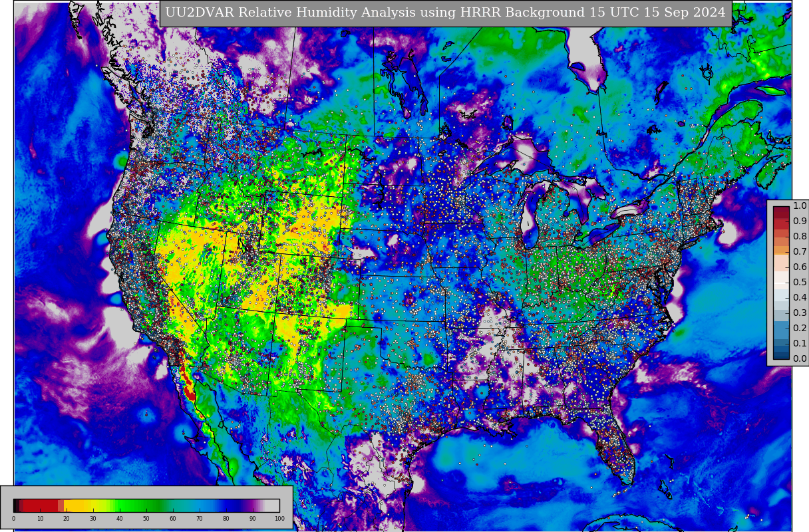
Task: Click the 0.1 label on the right colorbar
Action: coord(800,344)
